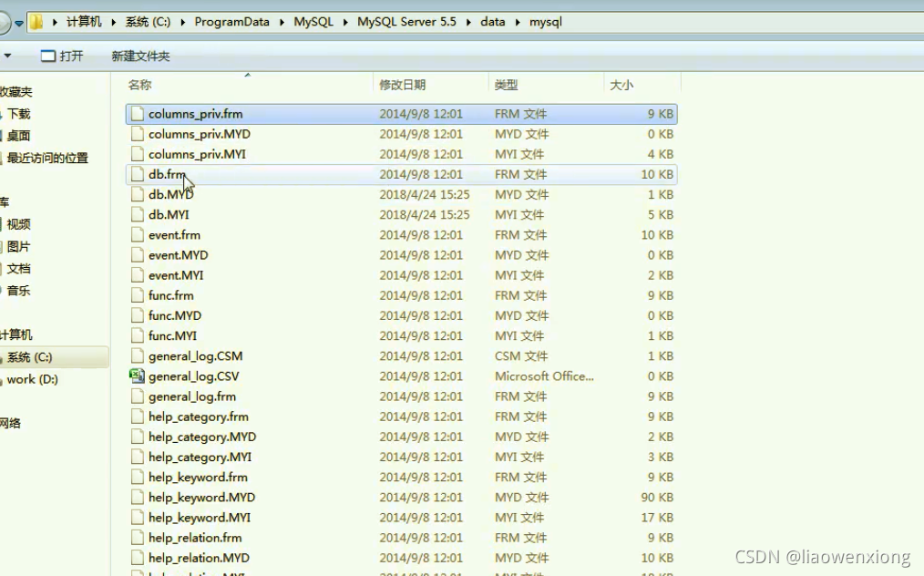The image size is (924, 576).
Task: Select the event.frm file name
Action: (x=174, y=234)
